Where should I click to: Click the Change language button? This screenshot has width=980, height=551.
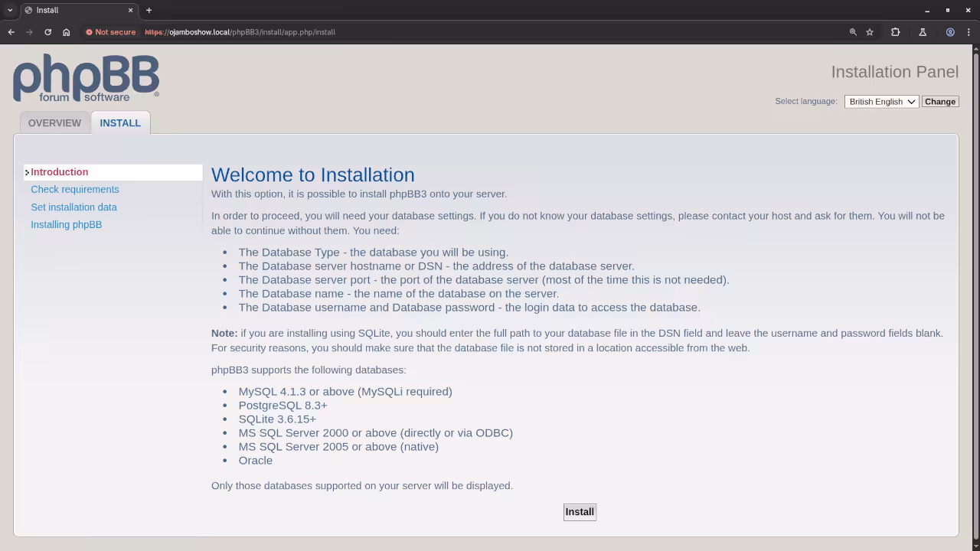940,102
